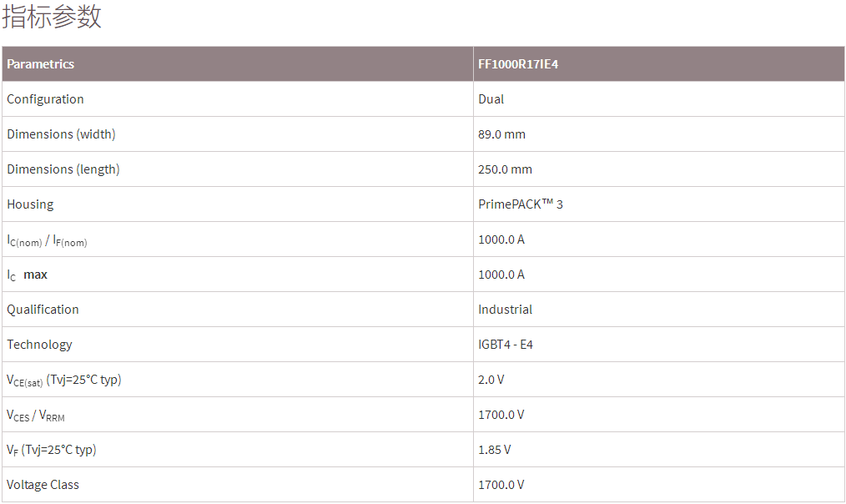Screen dimensions: 846x504
Task: Click the IC(nom) / IF(nom) label
Action: point(47,240)
